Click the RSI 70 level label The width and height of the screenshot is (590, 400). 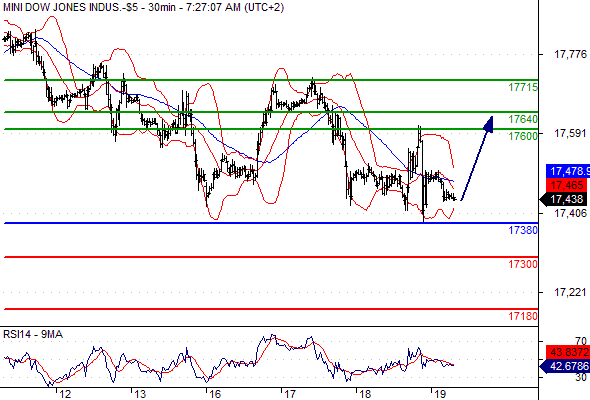pyautogui.click(x=581, y=341)
